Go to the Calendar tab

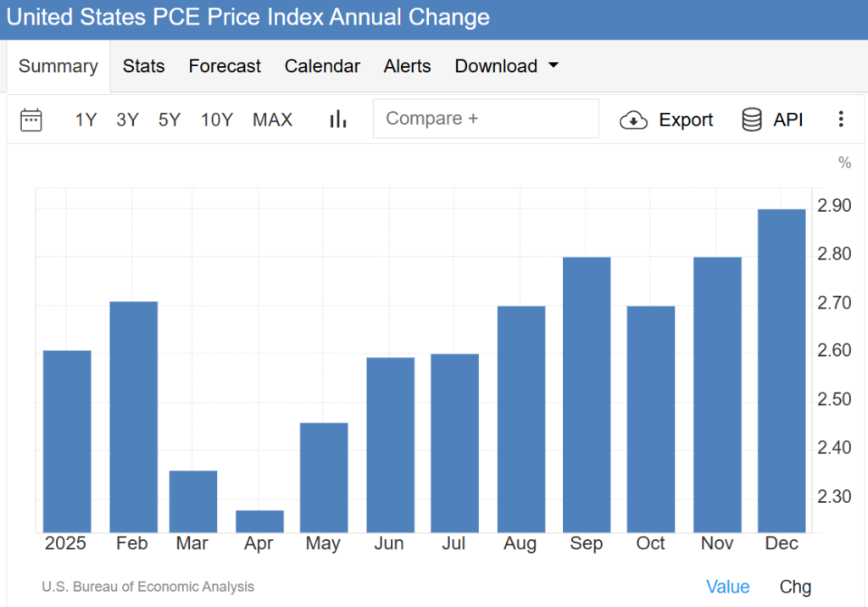322,66
